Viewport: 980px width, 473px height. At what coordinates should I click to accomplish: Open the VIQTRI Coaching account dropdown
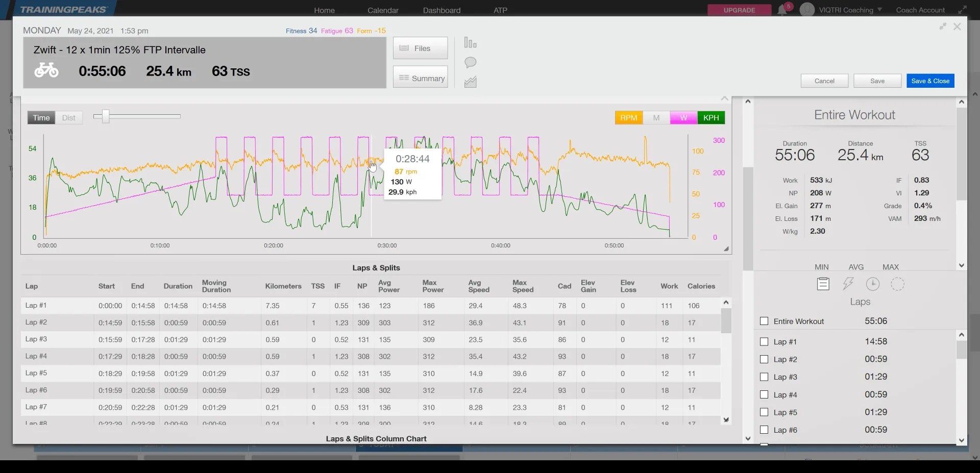(850, 10)
